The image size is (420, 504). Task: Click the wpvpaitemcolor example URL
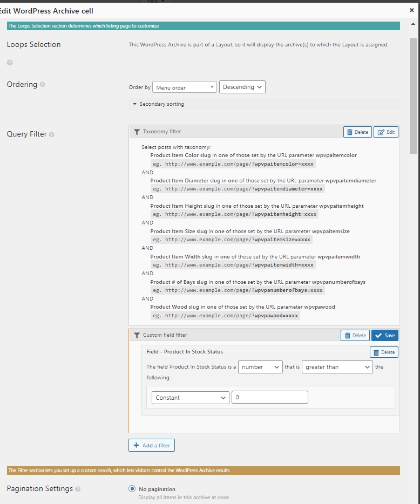point(233,164)
